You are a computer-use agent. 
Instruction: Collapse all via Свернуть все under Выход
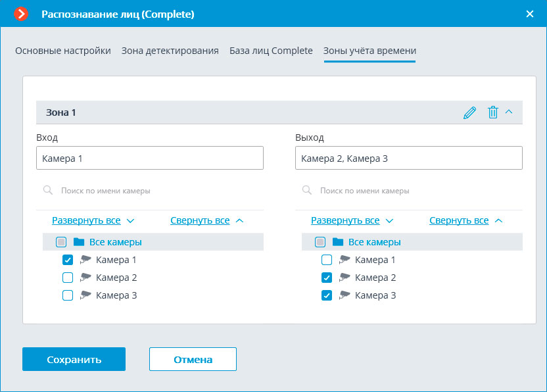[x=459, y=220]
